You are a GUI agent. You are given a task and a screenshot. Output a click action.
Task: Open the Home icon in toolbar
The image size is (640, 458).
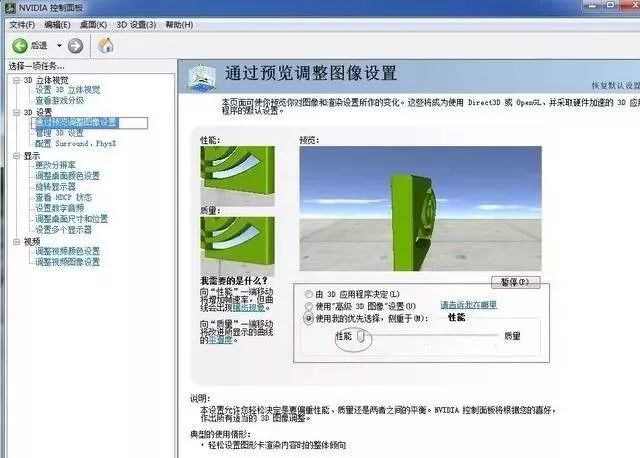tap(106, 45)
